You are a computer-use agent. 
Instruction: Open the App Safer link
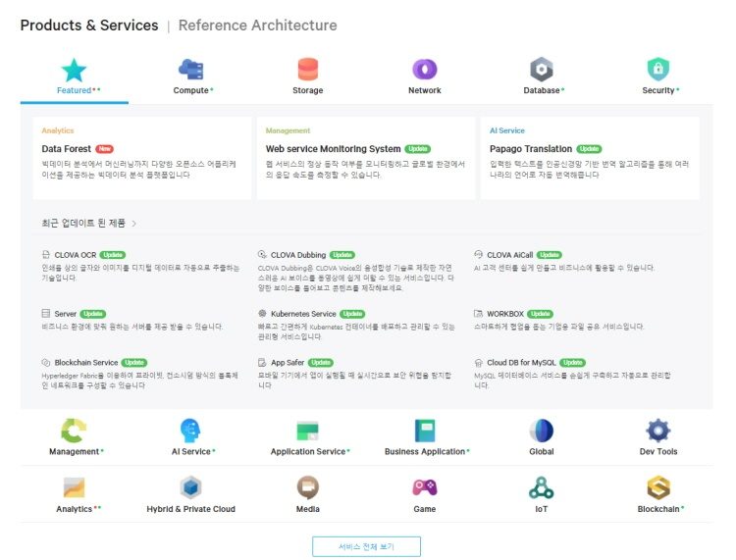[288, 363]
